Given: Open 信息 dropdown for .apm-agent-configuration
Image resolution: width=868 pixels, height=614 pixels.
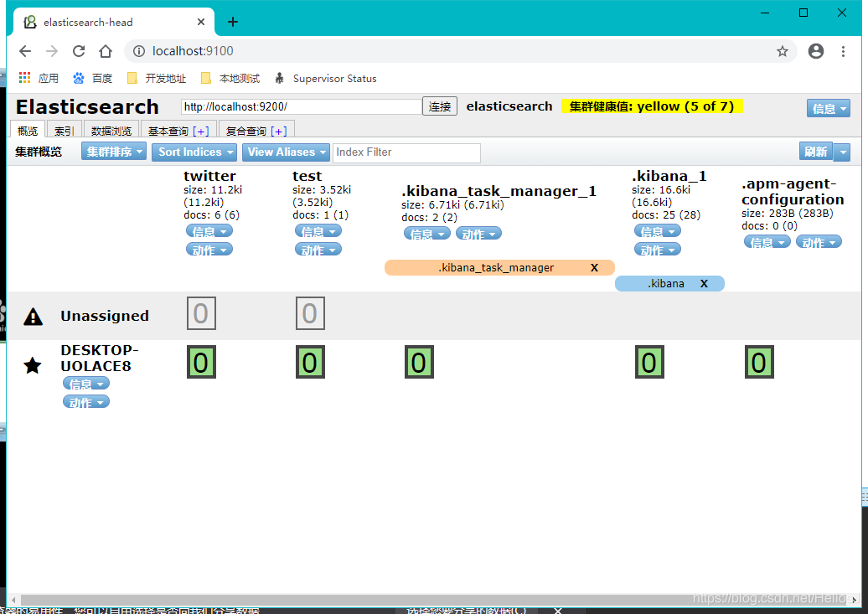Looking at the screenshot, I should pos(767,242).
